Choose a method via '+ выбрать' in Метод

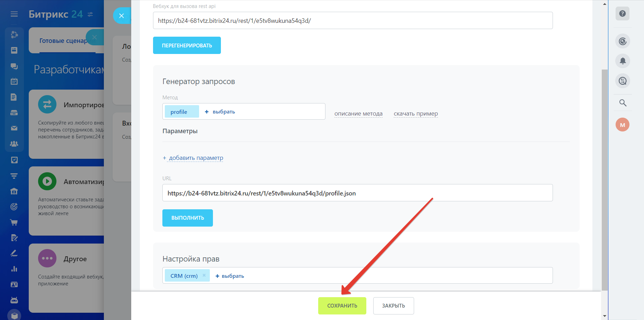[220, 112]
